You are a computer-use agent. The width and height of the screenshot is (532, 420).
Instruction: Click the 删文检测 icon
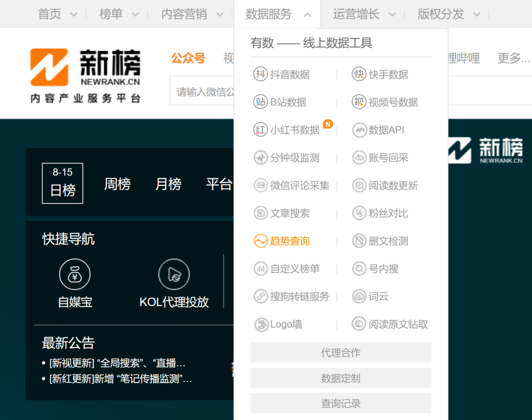coord(359,241)
